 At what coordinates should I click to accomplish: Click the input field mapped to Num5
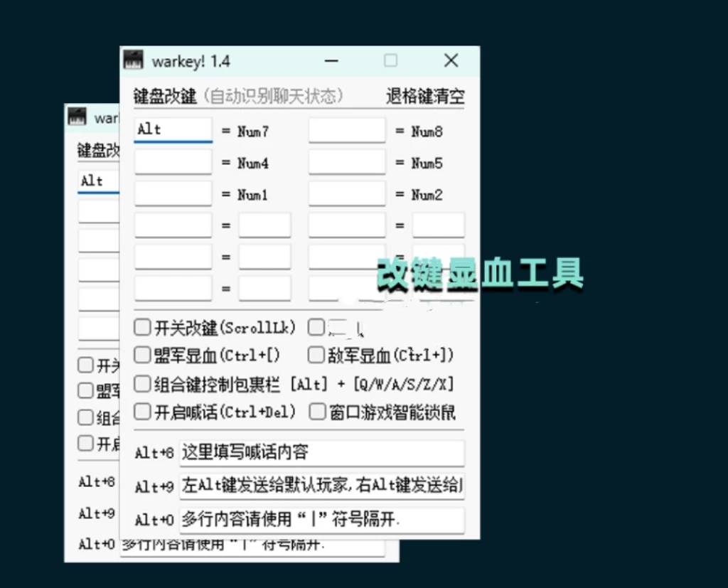(x=347, y=162)
